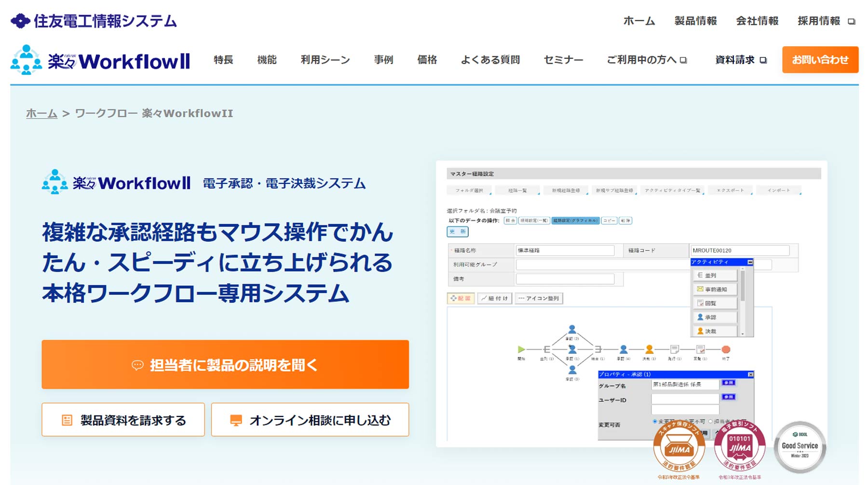The image size is (868, 485).
Task: Click orange お問い合わせ button
Action: point(820,60)
